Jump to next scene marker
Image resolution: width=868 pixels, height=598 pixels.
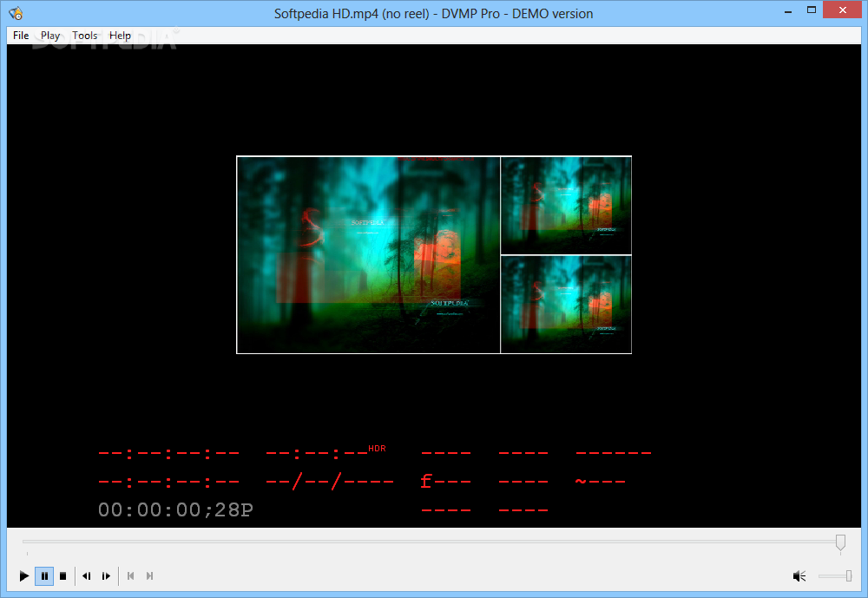(x=149, y=575)
